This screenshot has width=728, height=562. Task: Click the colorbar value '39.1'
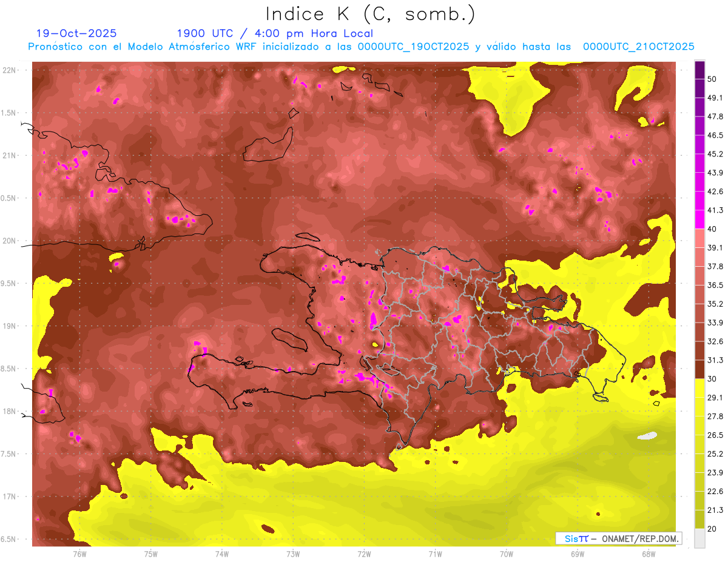(x=715, y=248)
